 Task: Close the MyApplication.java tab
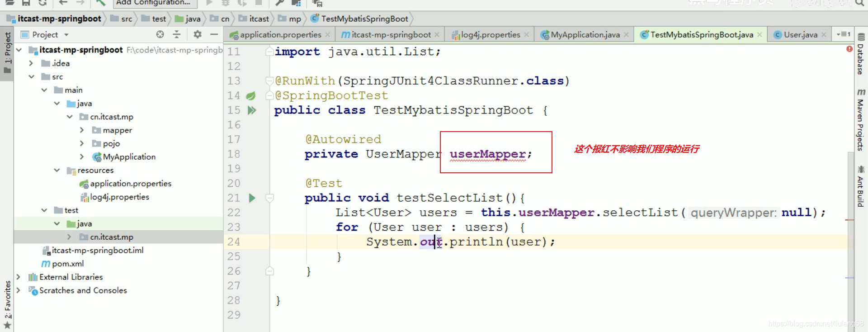point(626,35)
